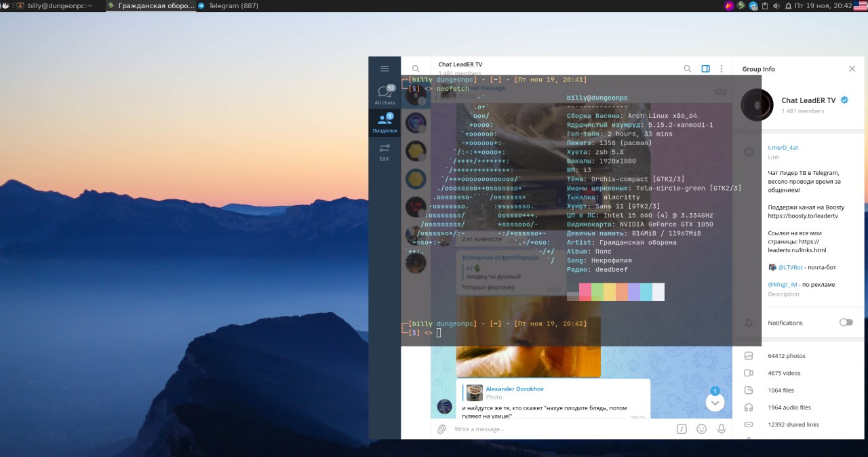Switch to the Telegram (887) window task
This screenshot has height=457, width=868.
(228, 5)
